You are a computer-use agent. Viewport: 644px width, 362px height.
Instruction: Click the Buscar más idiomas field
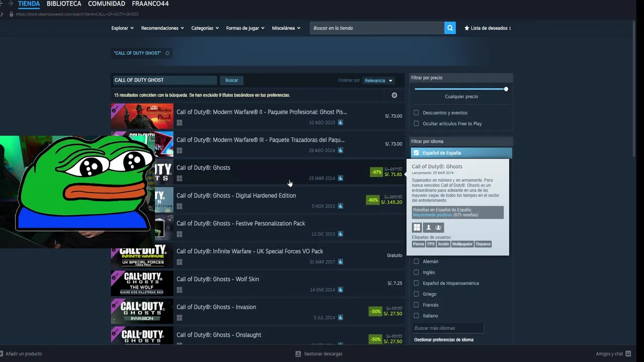coord(448,328)
